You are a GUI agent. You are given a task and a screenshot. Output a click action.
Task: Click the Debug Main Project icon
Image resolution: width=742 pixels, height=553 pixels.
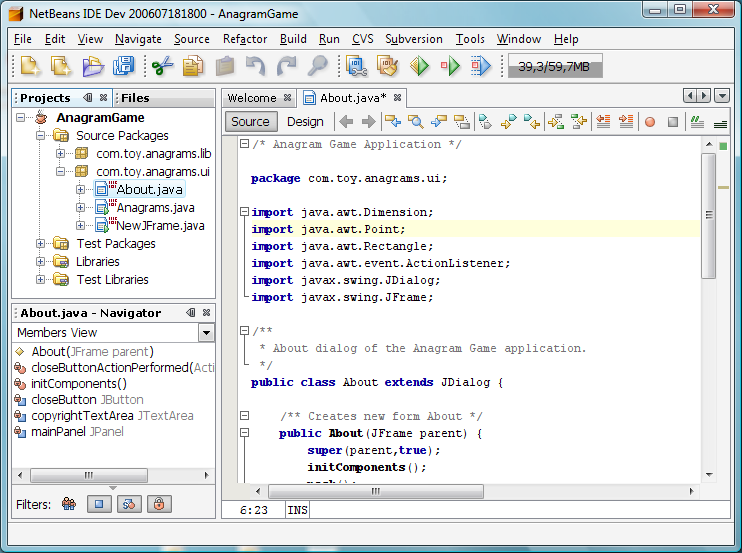click(x=450, y=66)
